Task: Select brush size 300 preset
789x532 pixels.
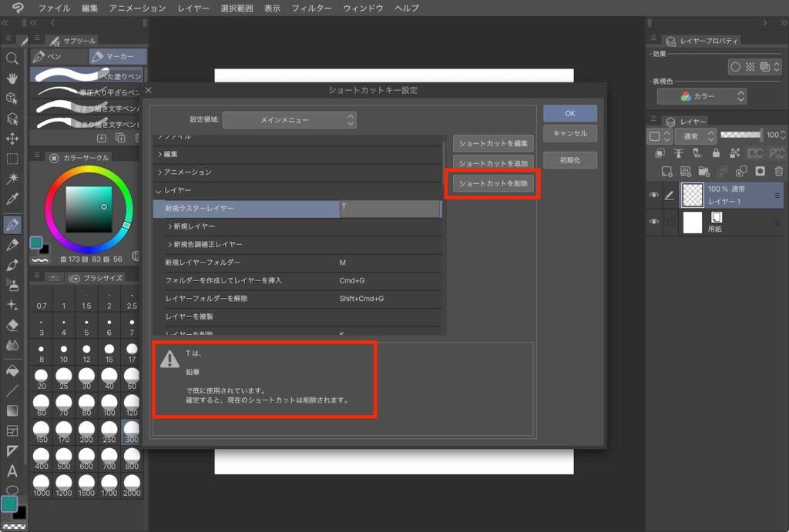Action: (132, 432)
